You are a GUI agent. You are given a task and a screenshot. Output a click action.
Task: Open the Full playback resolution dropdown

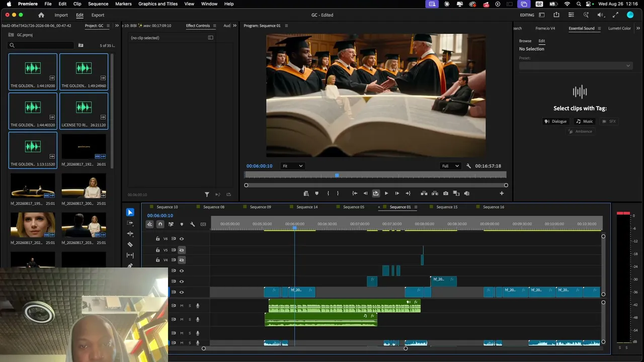click(450, 166)
